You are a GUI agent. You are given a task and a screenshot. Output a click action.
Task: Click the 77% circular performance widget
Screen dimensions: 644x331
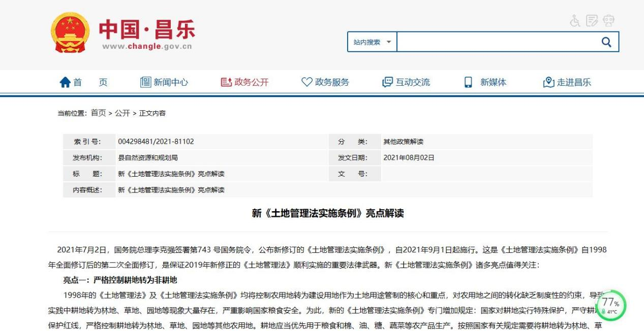[x=610, y=305]
